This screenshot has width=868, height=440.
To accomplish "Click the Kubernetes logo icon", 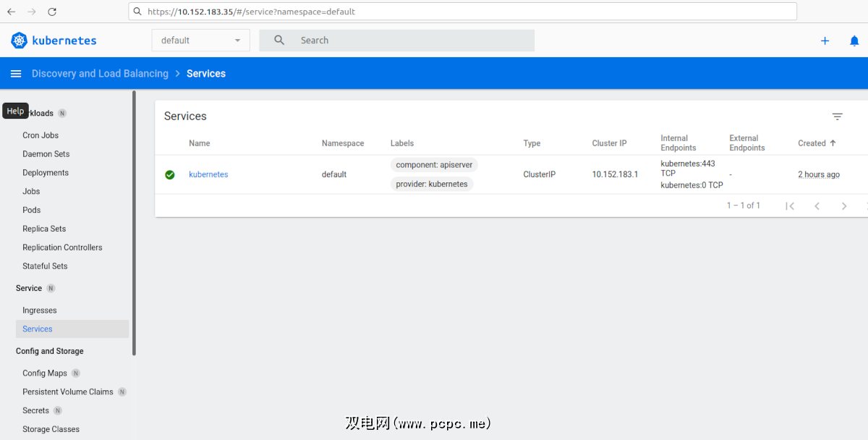I will click(x=19, y=41).
